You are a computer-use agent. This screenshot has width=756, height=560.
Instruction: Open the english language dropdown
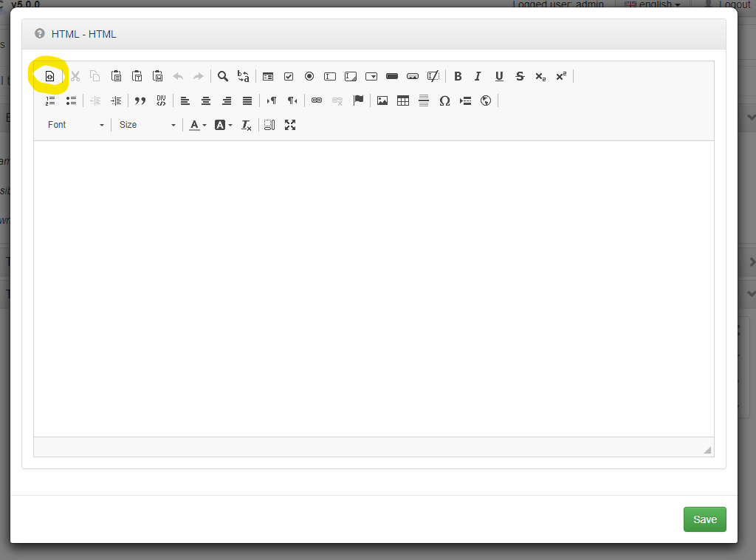click(653, 4)
